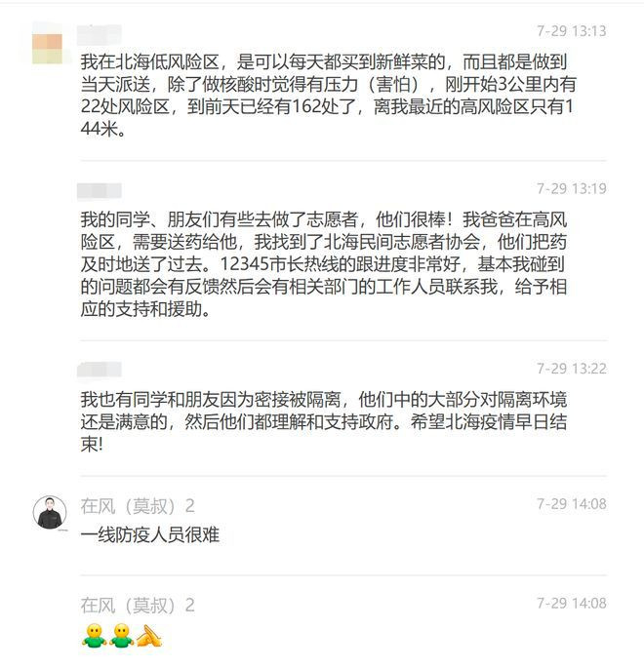Click the first green smiley emoji
Screen dimensions: 644x669
(94, 635)
